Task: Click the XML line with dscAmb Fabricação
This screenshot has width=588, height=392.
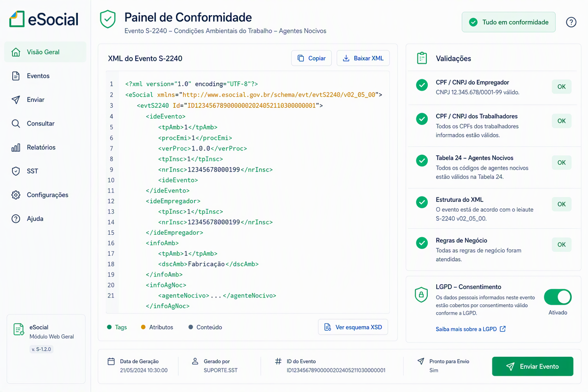Action: point(208,264)
